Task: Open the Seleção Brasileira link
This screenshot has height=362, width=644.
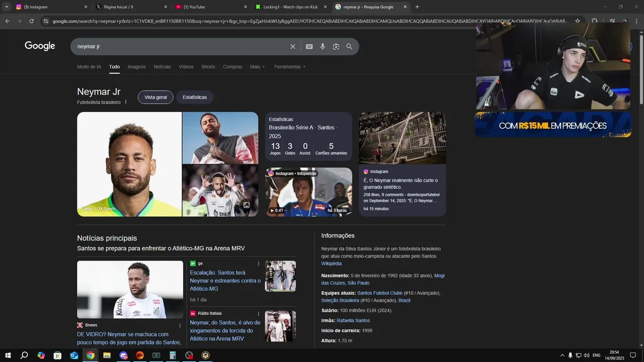Action: (x=340, y=301)
